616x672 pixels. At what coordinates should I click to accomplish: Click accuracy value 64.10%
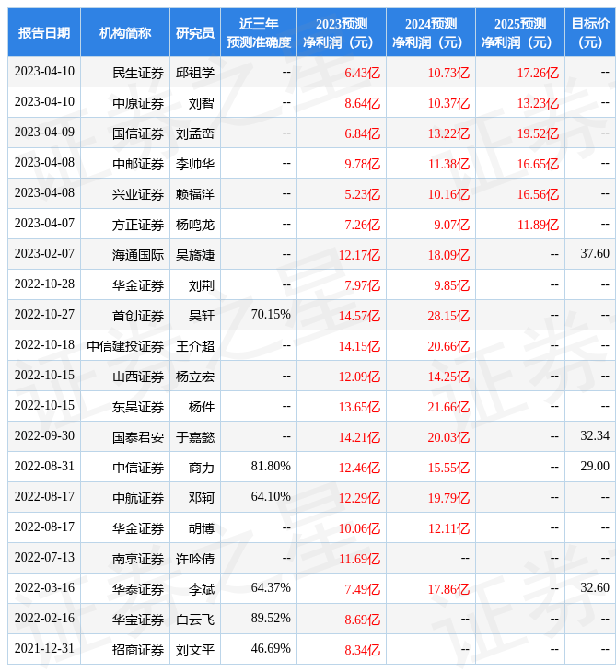(x=271, y=496)
